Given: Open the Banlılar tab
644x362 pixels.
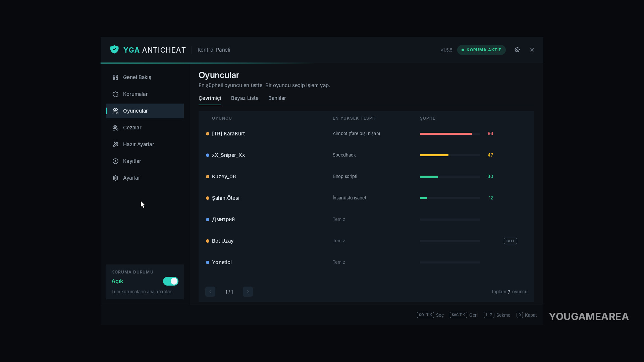Looking at the screenshot, I should pyautogui.click(x=277, y=98).
